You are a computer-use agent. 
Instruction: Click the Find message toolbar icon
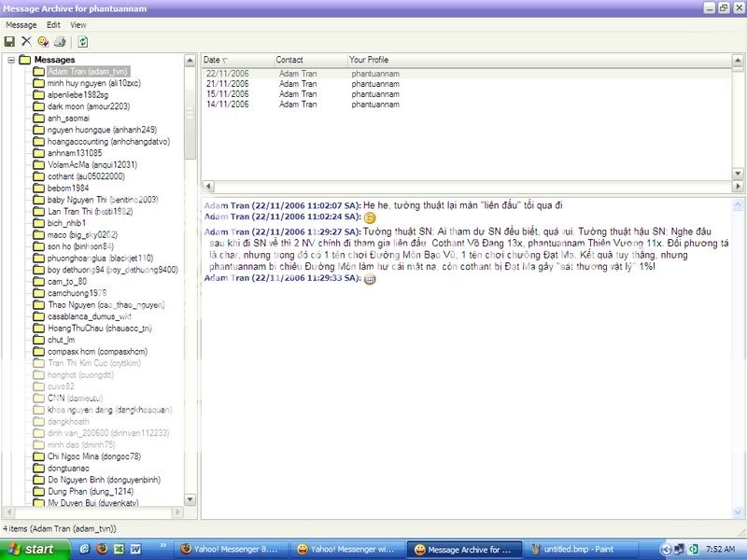(x=42, y=41)
